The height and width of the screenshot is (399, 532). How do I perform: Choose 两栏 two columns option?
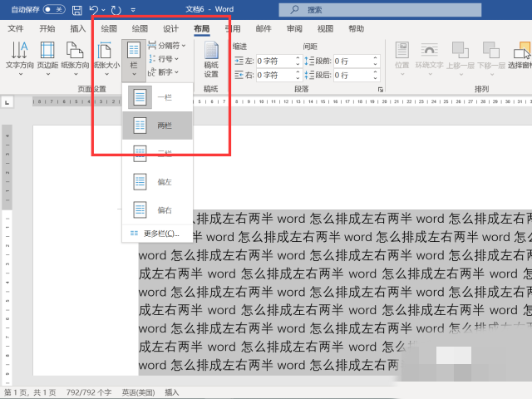(157, 126)
